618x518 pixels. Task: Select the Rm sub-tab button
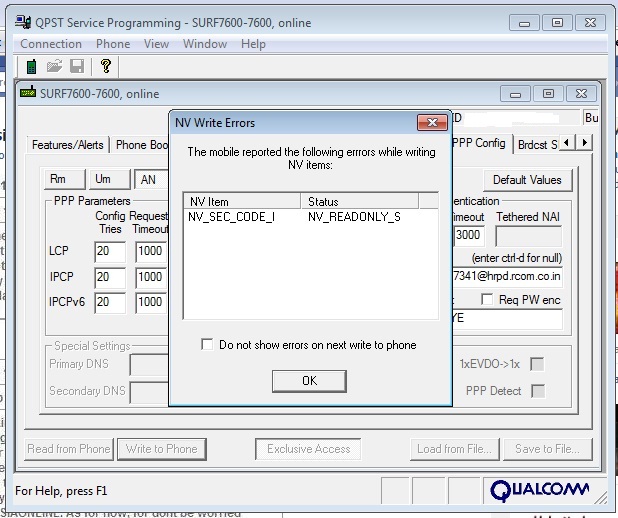(x=65, y=179)
